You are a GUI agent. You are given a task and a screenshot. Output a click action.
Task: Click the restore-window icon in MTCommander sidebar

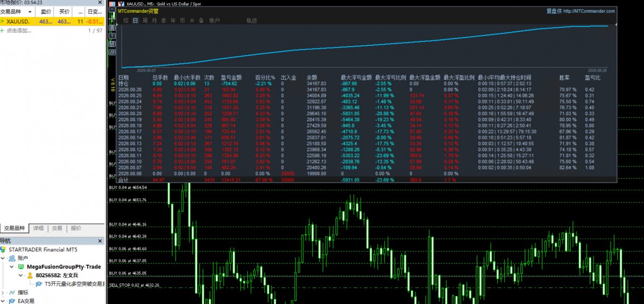tap(112, 52)
